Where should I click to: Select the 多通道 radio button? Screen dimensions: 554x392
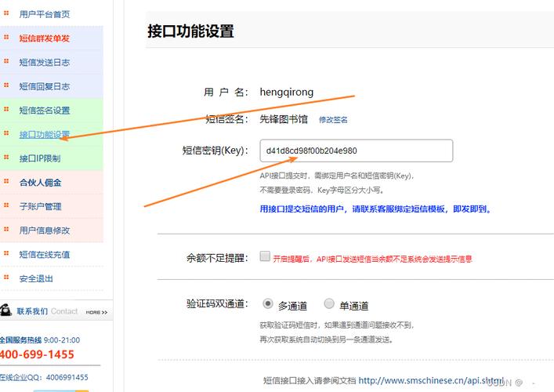click(x=268, y=303)
